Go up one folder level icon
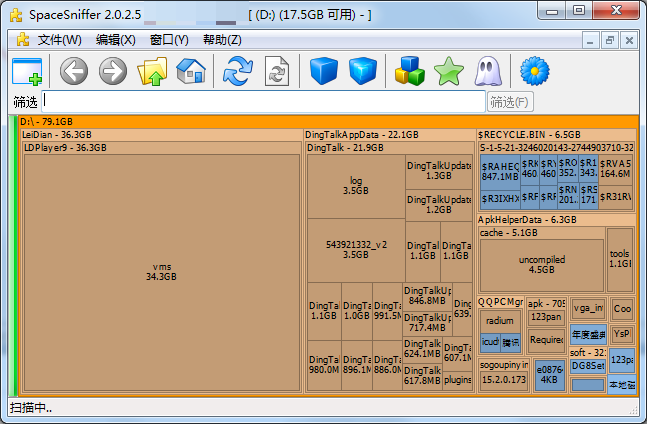The height and width of the screenshot is (424, 647). point(152,71)
